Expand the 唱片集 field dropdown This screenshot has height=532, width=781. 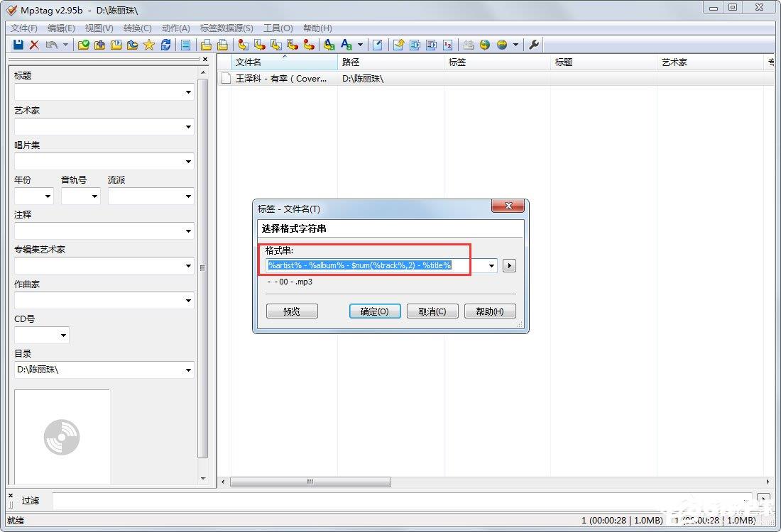pyautogui.click(x=188, y=162)
